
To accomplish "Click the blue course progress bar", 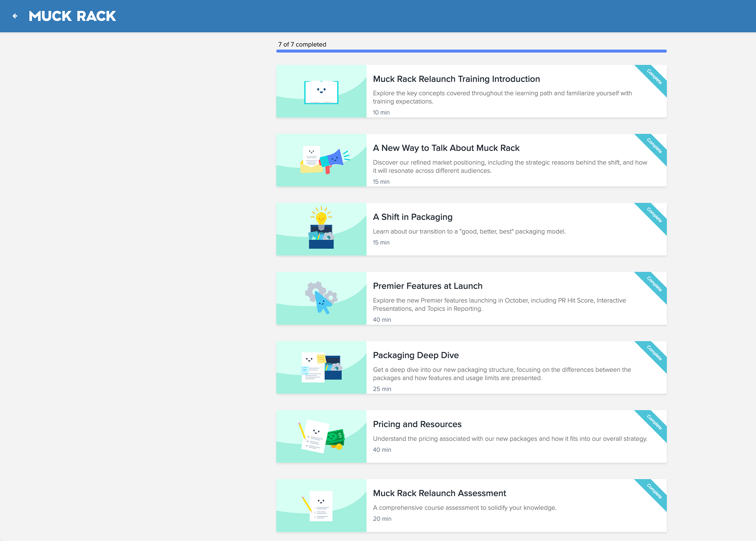I will pos(471,51).
